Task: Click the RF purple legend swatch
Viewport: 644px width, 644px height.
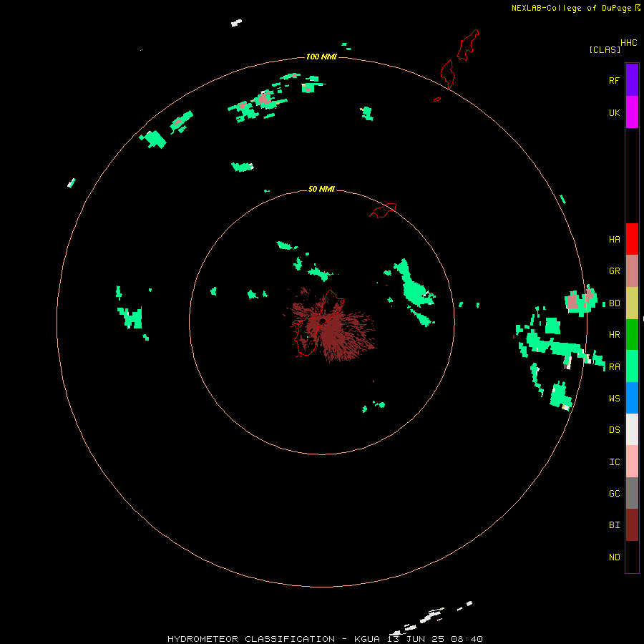Action: pyautogui.click(x=632, y=80)
